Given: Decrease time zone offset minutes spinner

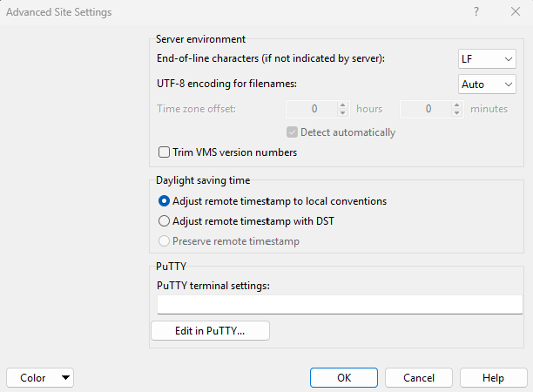Looking at the screenshot, I should coord(455,113).
